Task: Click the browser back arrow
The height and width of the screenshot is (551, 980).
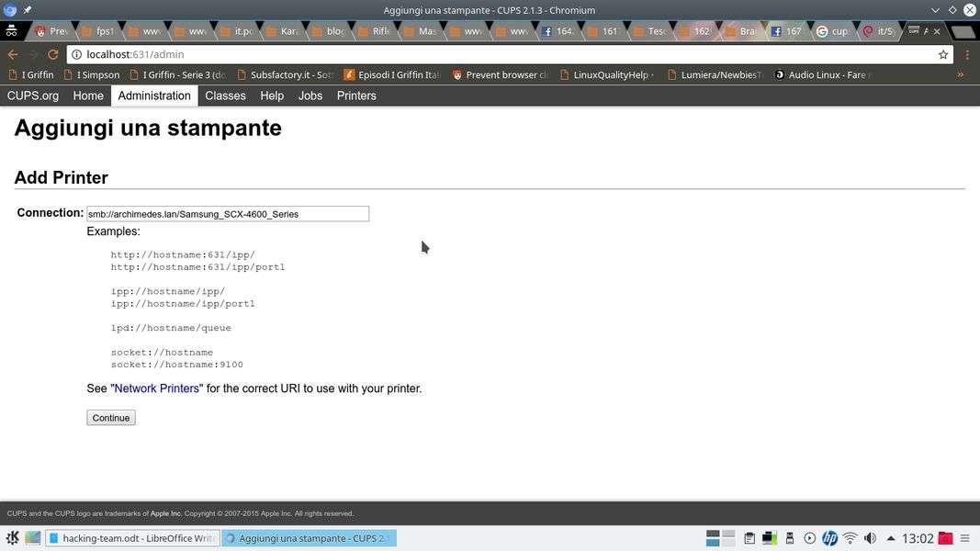Action: (13, 54)
